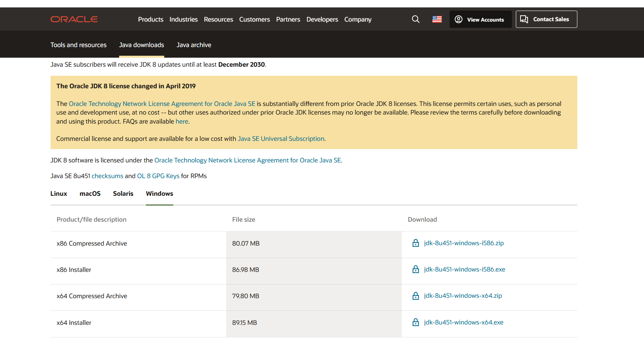644x339 pixels.
Task: Open the OL 8 GPG Keys link
Action: (x=158, y=176)
